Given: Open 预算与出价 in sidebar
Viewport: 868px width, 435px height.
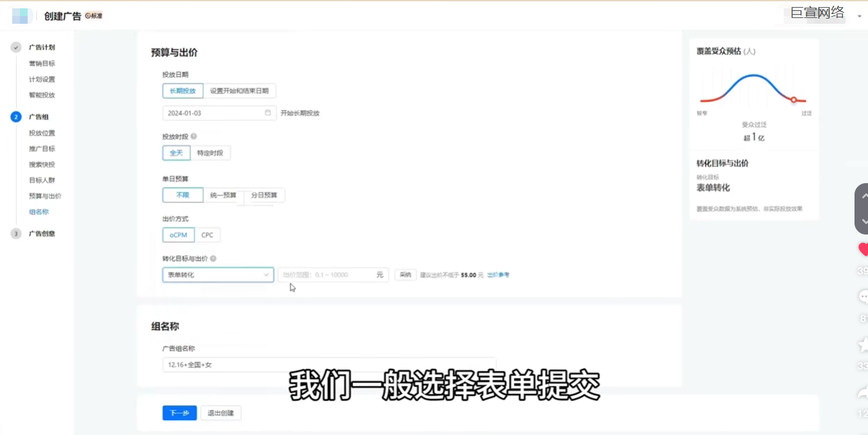Looking at the screenshot, I should click(x=45, y=196).
